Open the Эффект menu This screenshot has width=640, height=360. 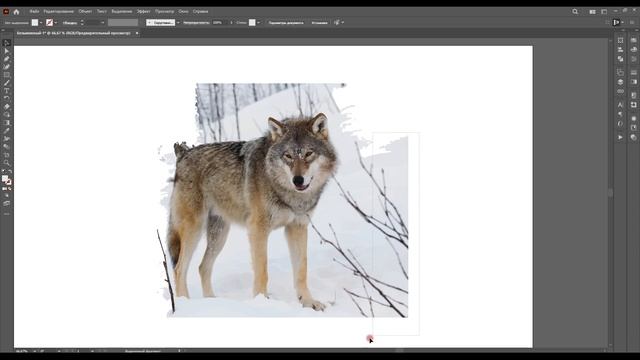click(x=144, y=11)
